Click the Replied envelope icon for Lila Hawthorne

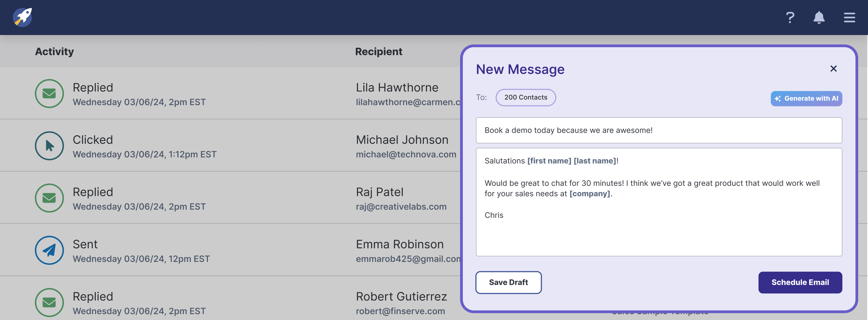click(x=49, y=94)
